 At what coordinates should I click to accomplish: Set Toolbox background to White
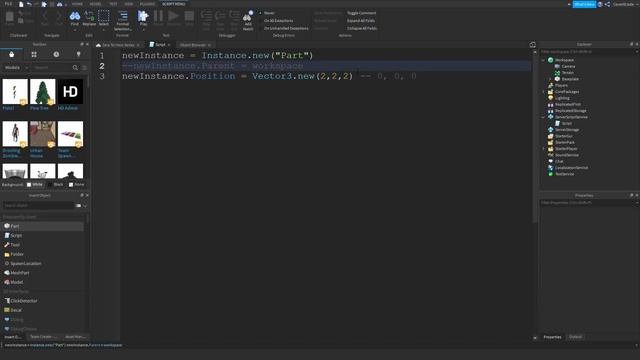coord(35,184)
